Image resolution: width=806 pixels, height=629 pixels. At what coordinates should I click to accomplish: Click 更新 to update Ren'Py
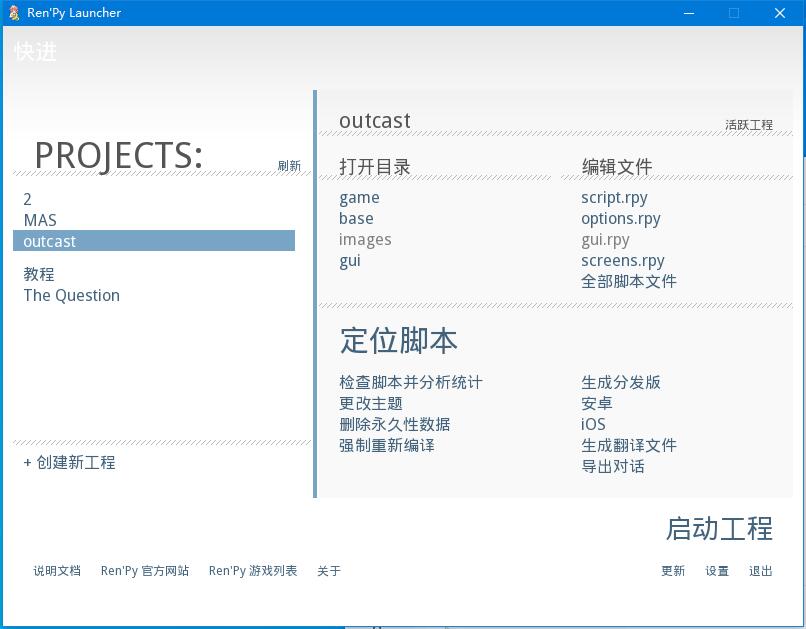[673, 571]
